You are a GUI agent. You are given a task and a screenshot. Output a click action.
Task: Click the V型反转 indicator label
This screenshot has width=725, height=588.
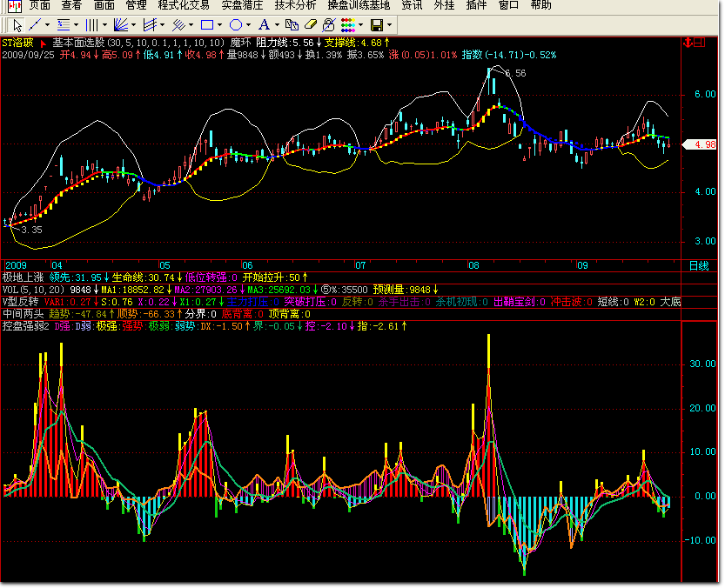(21, 302)
